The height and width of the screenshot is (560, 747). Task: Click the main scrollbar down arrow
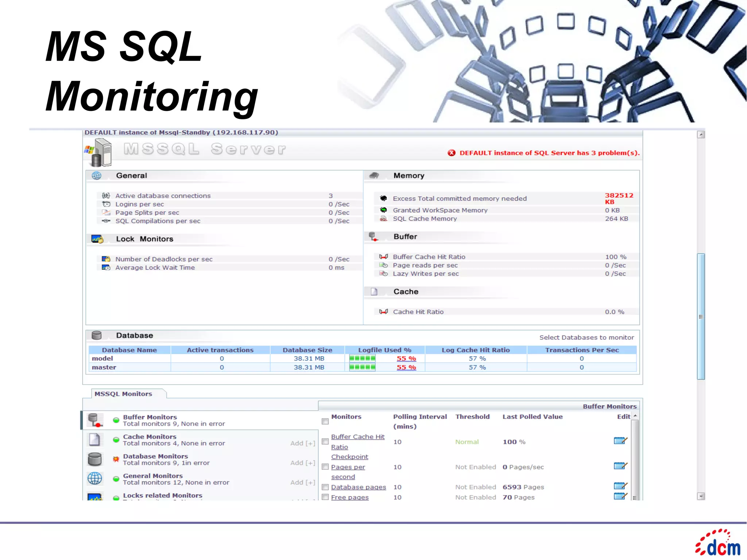tap(701, 496)
